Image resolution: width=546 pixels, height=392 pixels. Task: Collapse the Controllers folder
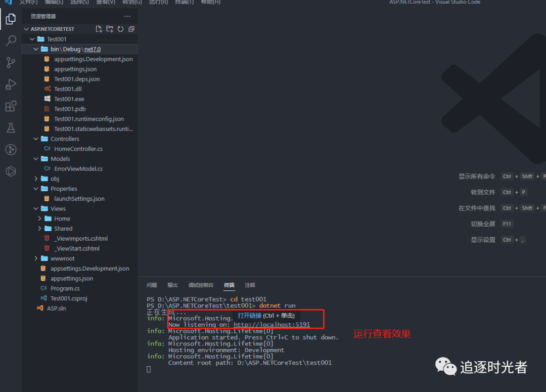click(35, 139)
